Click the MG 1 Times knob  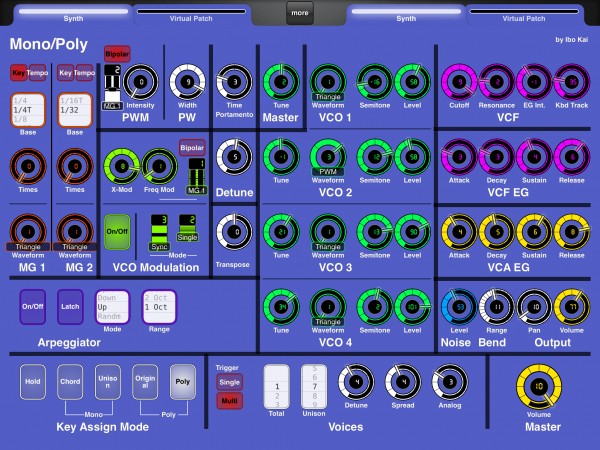pyautogui.click(x=28, y=166)
